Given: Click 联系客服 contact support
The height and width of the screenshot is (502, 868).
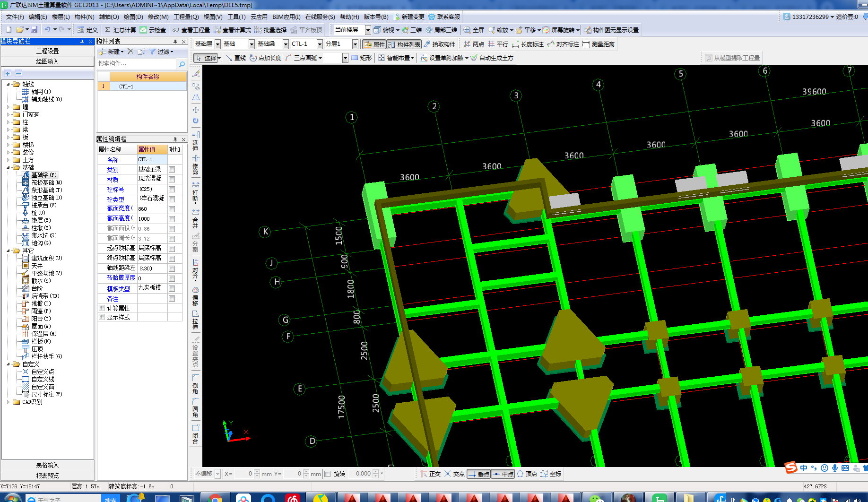Looking at the screenshot, I should (444, 17).
